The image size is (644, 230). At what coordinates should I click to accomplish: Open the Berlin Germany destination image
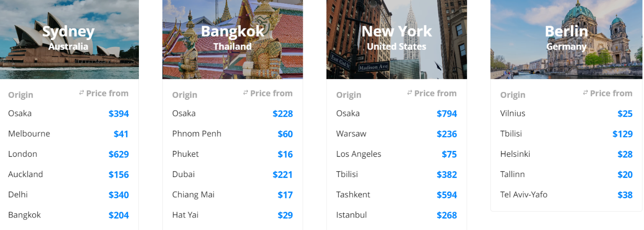pos(566,40)
